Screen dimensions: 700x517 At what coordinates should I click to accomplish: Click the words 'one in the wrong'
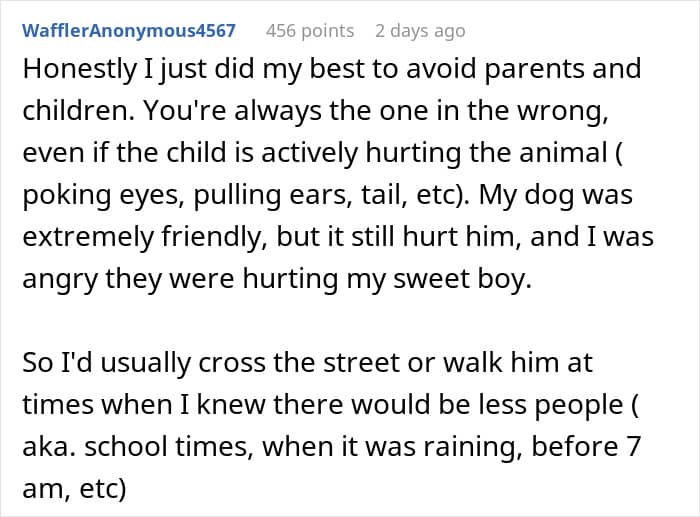tap(494, 111)
